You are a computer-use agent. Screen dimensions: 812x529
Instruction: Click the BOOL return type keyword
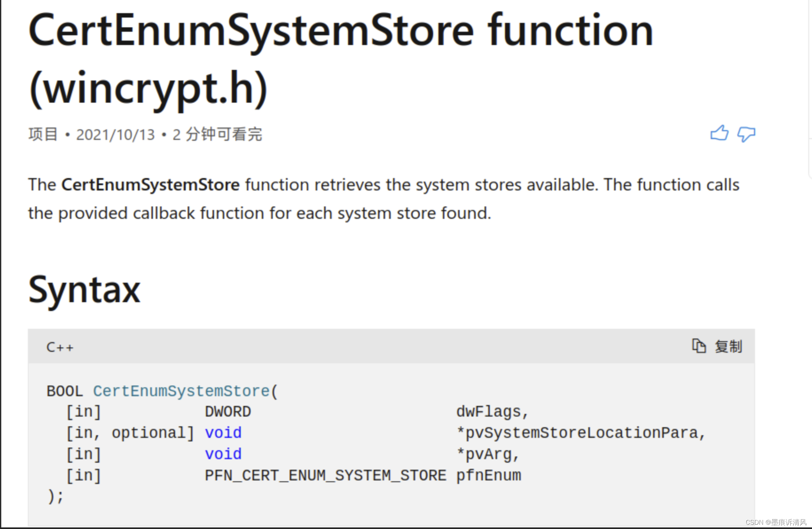coord(65,391)
